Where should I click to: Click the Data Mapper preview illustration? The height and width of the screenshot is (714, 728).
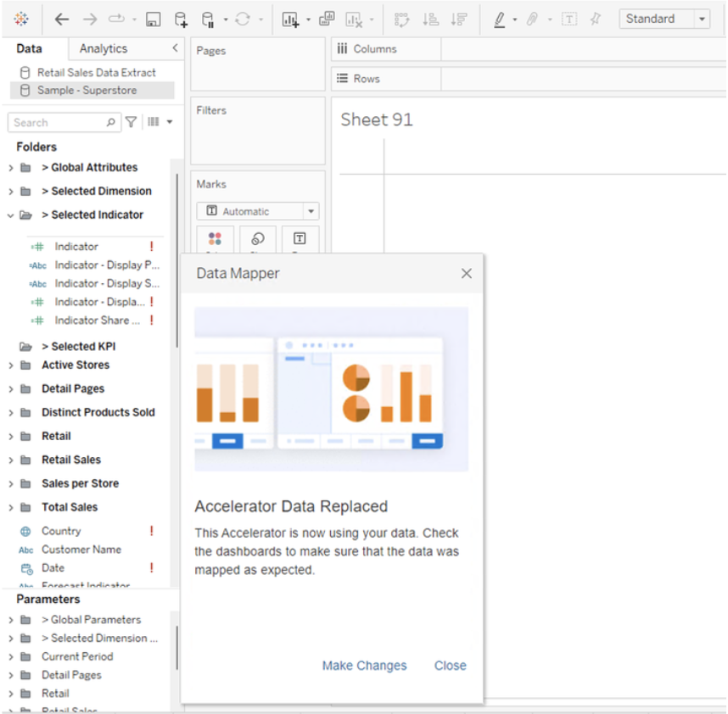331,388
